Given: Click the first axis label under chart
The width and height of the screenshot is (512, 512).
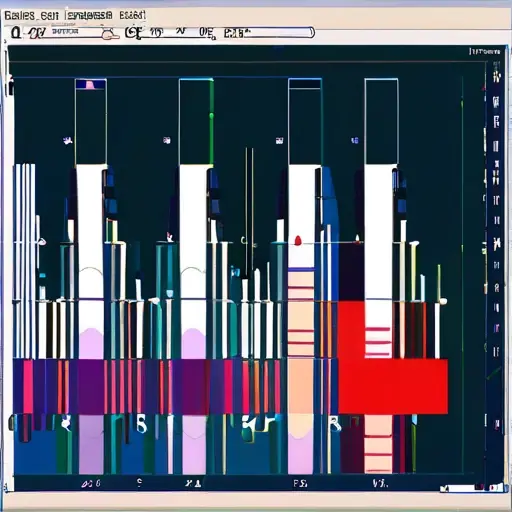Looking at the screenshot, I should pos(91,483).
